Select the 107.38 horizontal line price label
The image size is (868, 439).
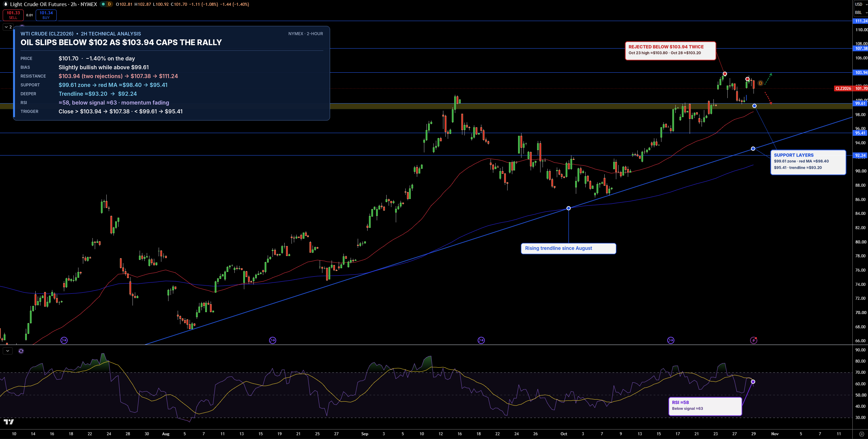tap(861, 49)
